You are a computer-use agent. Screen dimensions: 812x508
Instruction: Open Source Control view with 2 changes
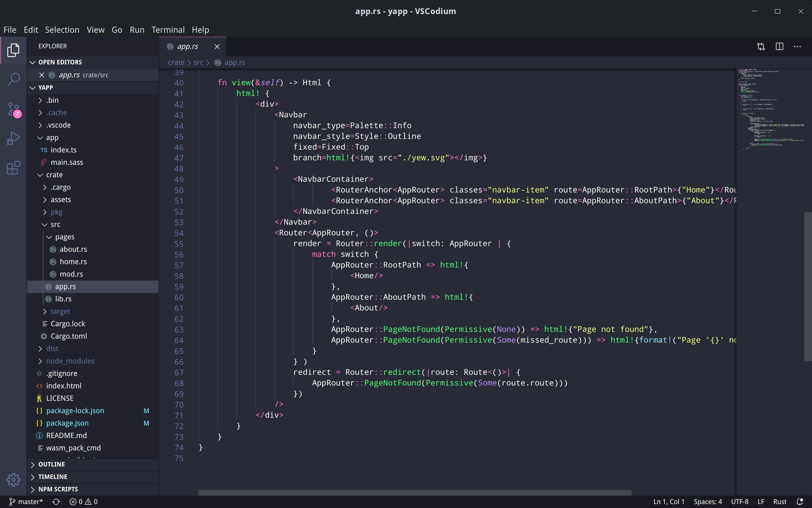point(14,109)
